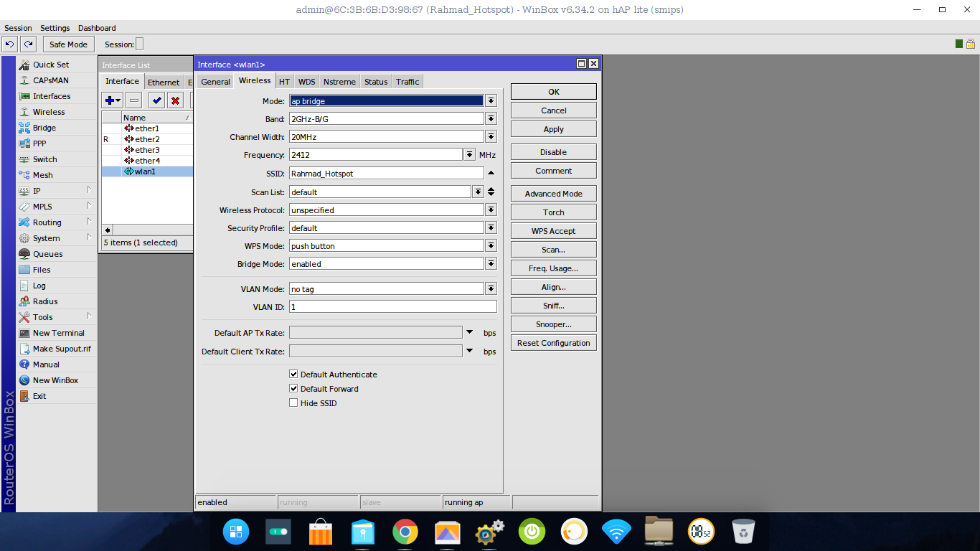The height and width of the screenshot is (551, 980).
Task: Switch to the Status tab
Action: (x=376, y=82)
